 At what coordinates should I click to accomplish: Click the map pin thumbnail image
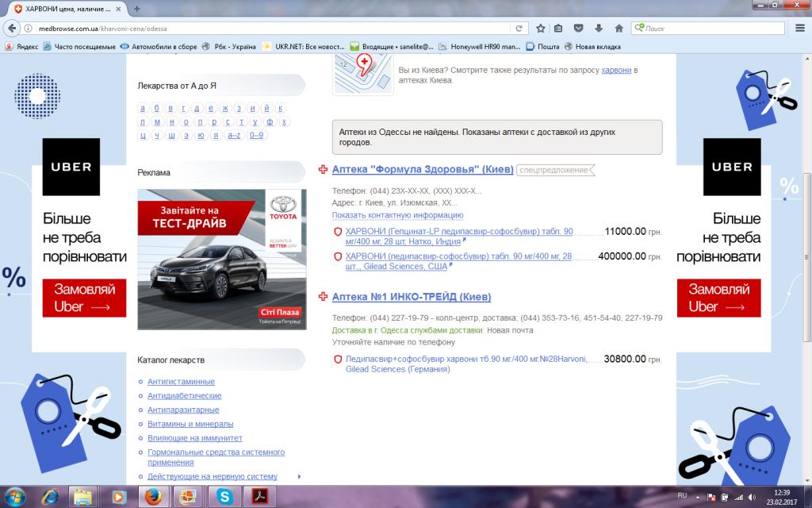[x=362, y=74]
